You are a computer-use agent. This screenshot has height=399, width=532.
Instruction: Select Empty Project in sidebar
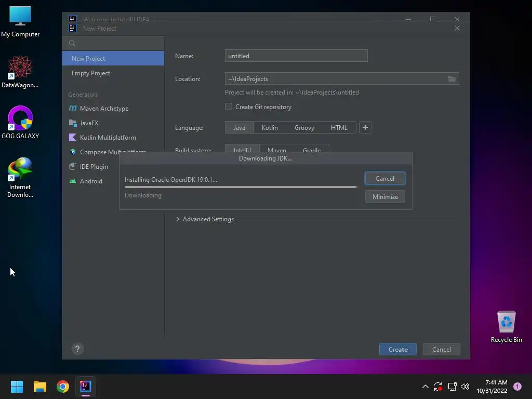click(x=113, y=73)
